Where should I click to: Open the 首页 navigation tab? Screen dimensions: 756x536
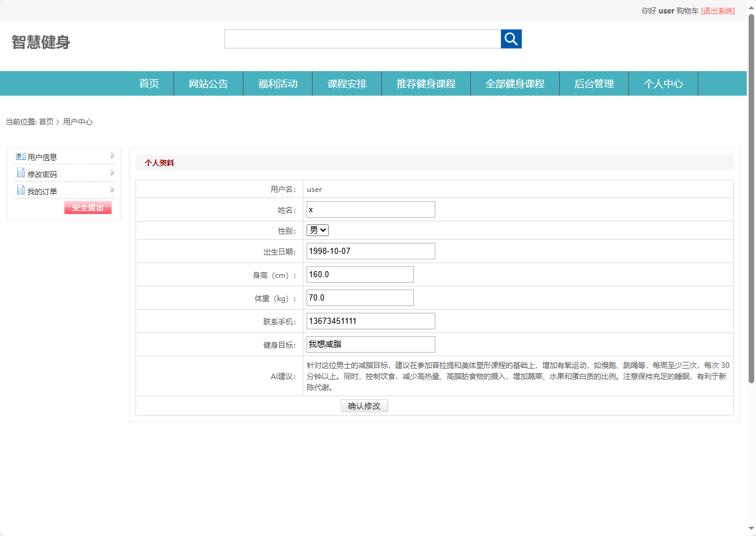148,83
